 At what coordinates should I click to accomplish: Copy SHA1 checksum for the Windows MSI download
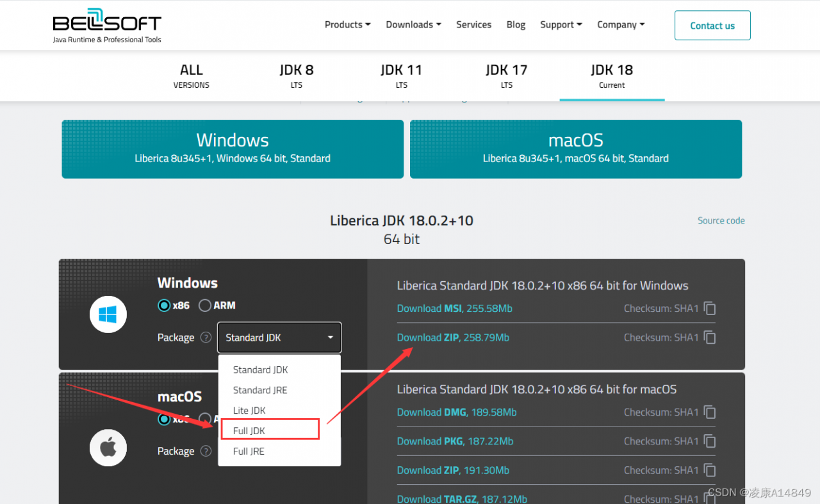pos(710,309)
